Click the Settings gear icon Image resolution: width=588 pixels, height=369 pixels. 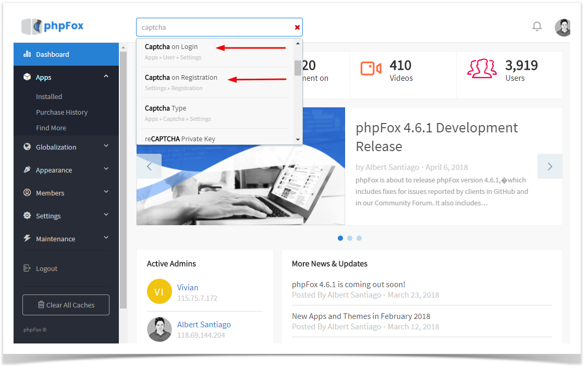[x=27, y=215]
